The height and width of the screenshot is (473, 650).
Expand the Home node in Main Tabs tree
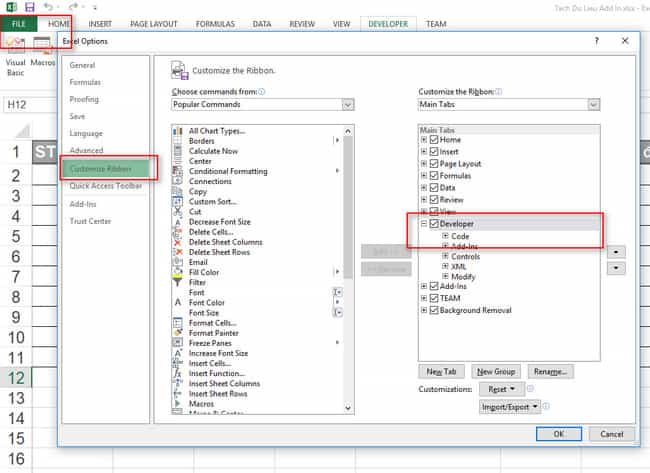(424, 140)
